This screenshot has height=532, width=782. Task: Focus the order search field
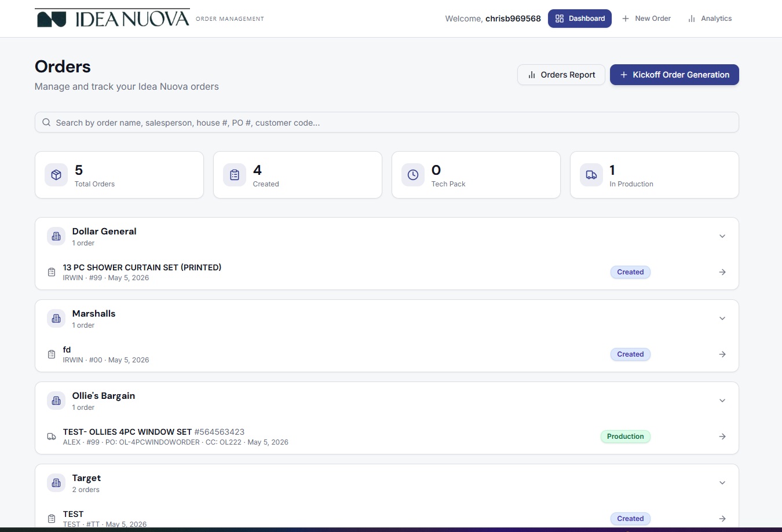click(x=387, y=122)
